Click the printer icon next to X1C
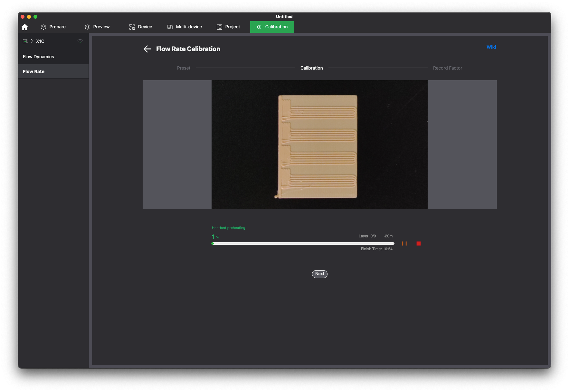The width and height of the screenshot is (569, 392). (25, 41)
